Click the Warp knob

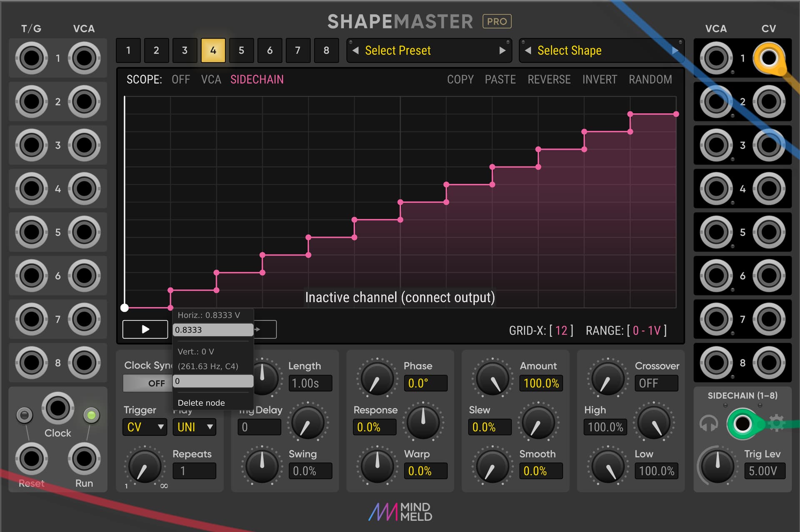click(377, 466)
